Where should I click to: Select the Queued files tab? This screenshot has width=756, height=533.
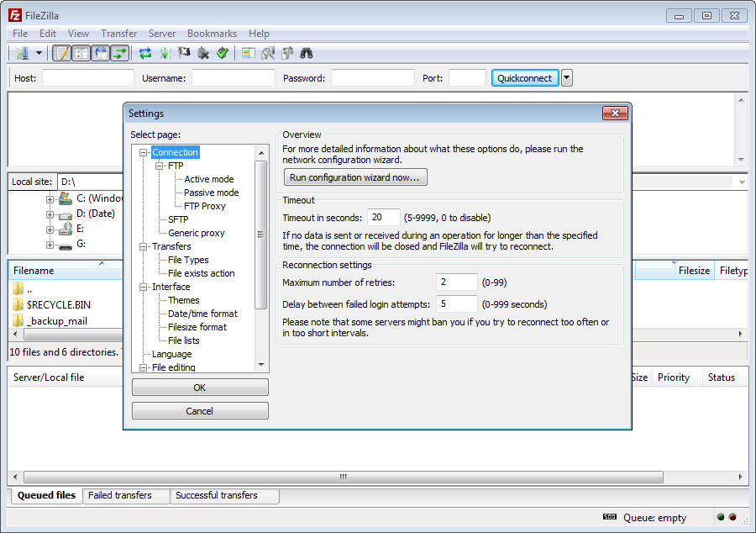click(x=46, y=495)
